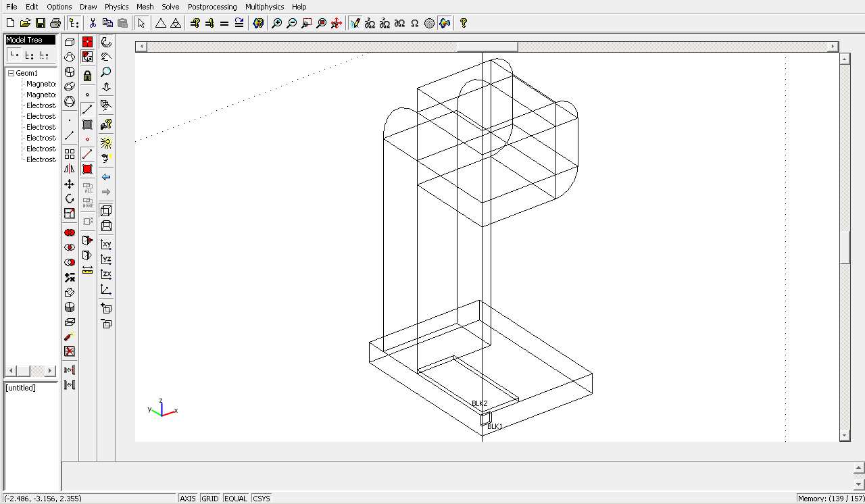
Task: Click the New file icon
Action: click(10, 23)
